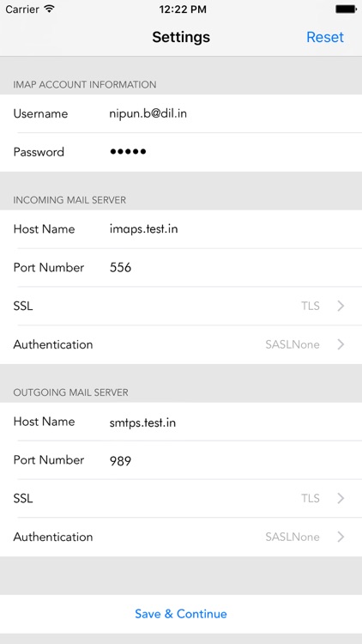
Task: Open incoming Authentication SASLNone setting
Action: tap(181, 344)
